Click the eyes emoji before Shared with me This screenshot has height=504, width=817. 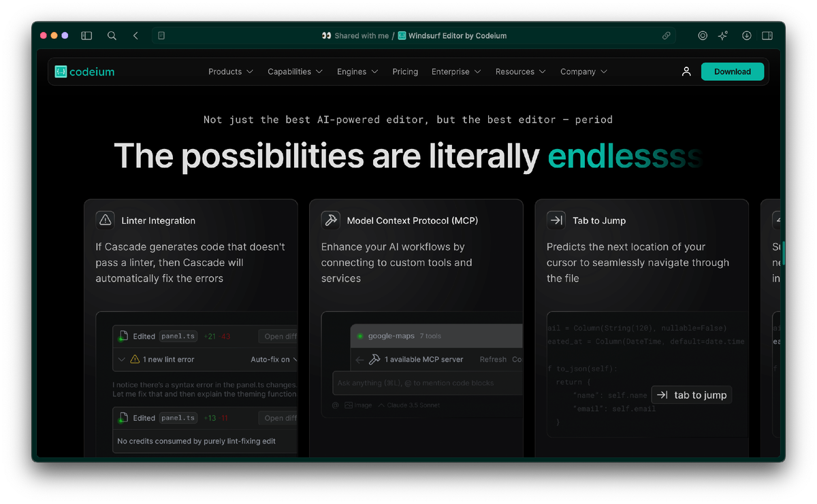click(326, 36)
